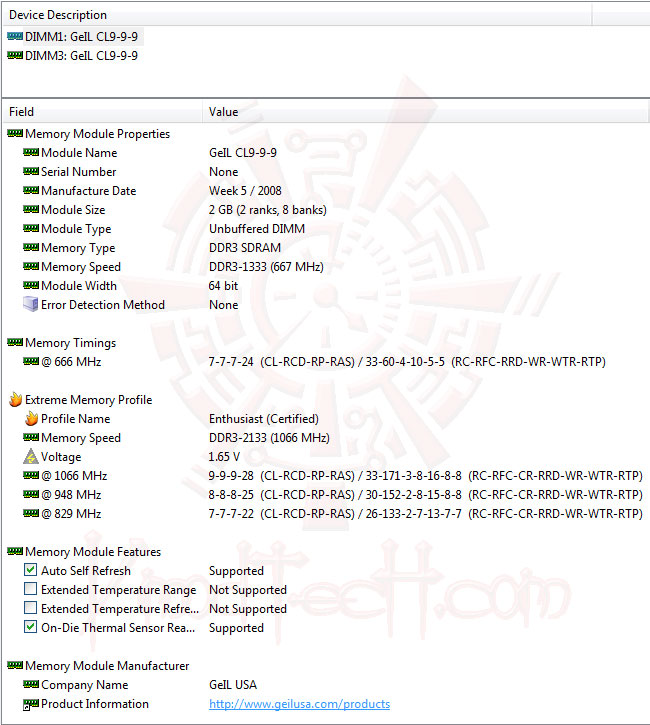Image resolution: width=650 pixels, height=725 pixels.
Task: Toggle the Extended Temperature Range checkbox
Action: 31,589
